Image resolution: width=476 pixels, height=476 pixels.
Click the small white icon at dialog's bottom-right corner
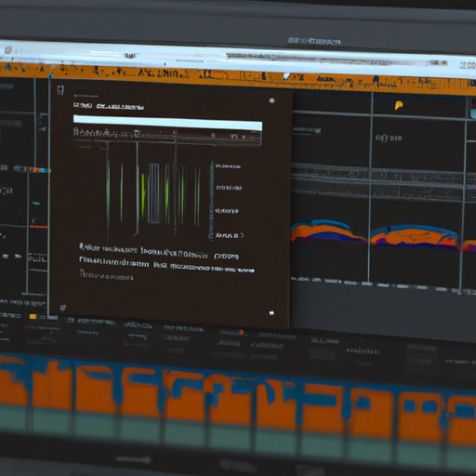tap(271, 313)
